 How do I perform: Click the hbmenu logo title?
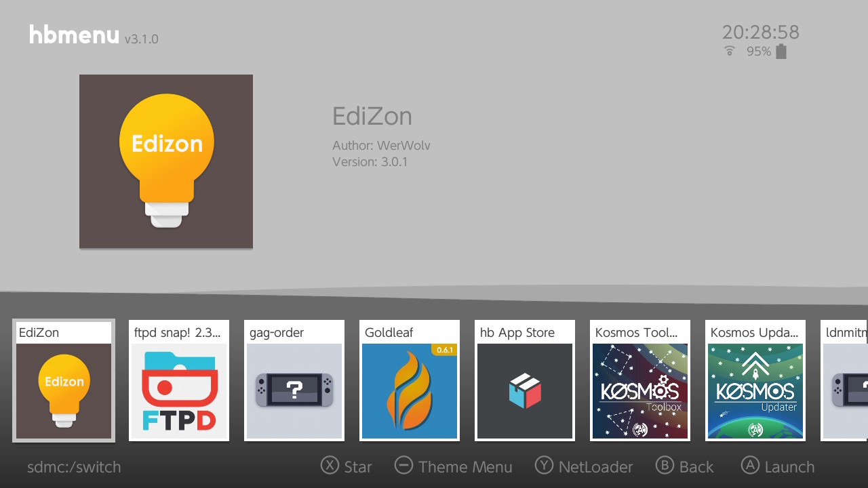click(x=74, y=35)
